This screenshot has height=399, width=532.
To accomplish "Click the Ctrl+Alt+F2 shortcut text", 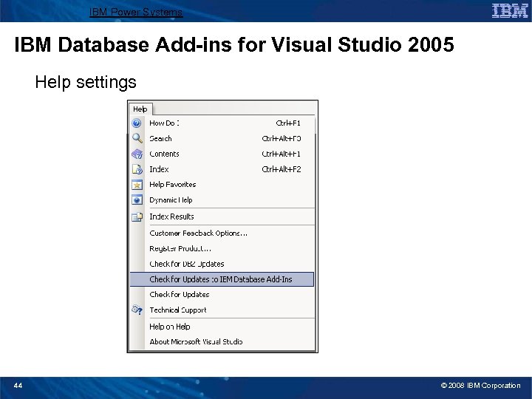I will pyautogui.click(x=282, y=169).
